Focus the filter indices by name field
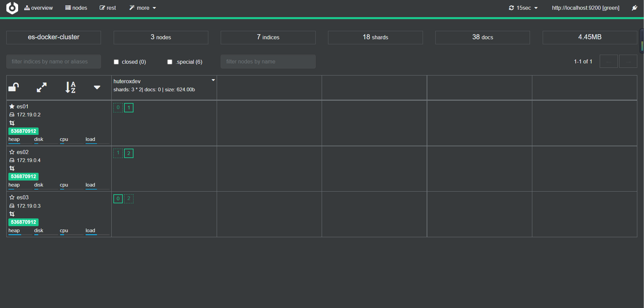Image resolution: width=644 pixels, height=308 pixels. point(54,62)
